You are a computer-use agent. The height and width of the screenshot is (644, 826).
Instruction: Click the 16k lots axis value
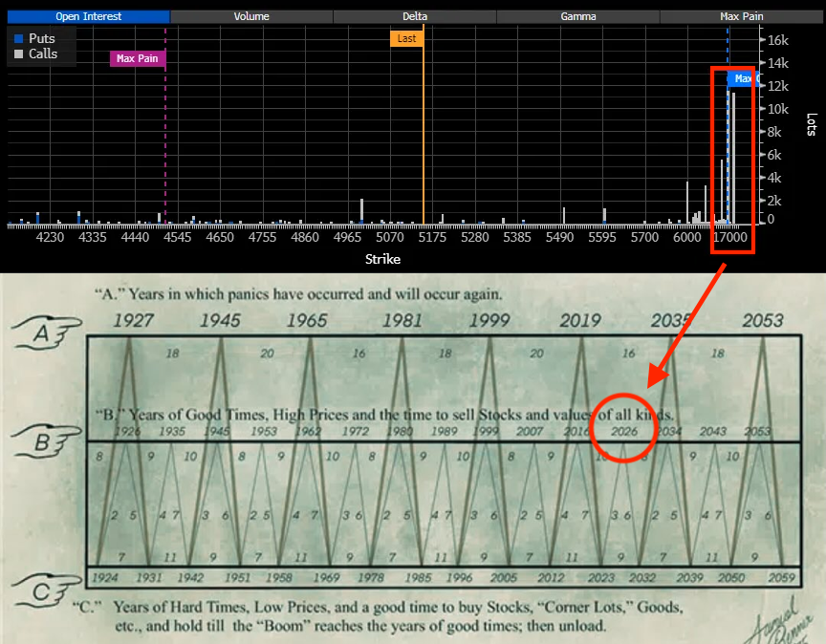click(777, 40)
